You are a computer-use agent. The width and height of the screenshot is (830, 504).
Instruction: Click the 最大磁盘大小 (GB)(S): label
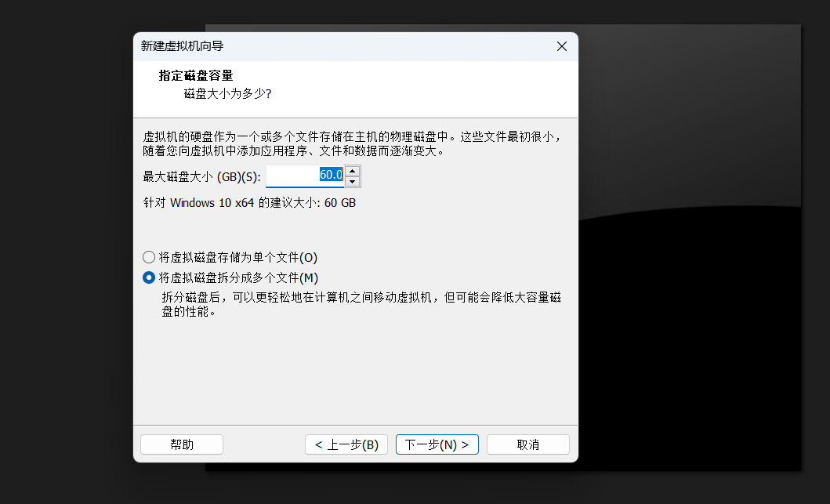tap(201, 177)
